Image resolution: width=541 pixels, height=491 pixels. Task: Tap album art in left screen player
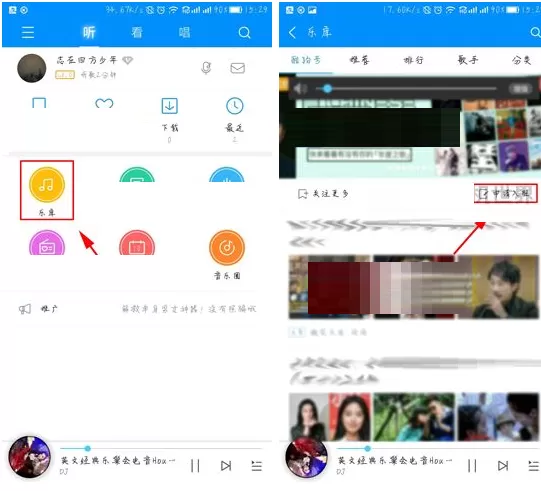pyautogui.click(x=30, y=457)
